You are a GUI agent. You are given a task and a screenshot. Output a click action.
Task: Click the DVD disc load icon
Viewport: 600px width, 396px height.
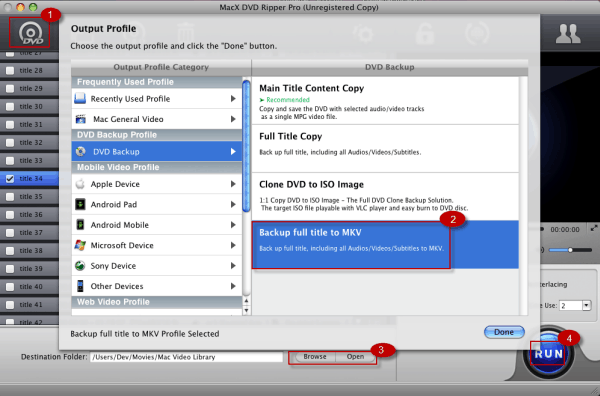pyautogui.click(x=31, y=34)
